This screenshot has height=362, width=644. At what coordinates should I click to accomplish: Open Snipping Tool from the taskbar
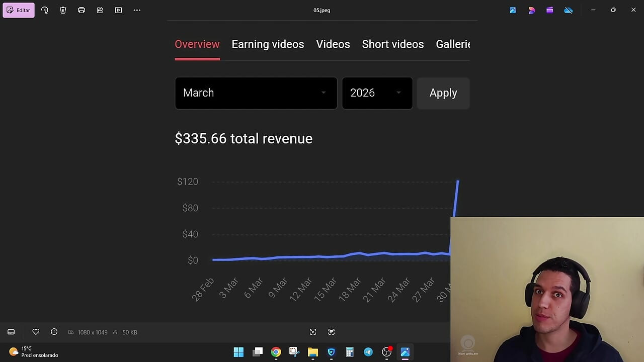[294, 352]
